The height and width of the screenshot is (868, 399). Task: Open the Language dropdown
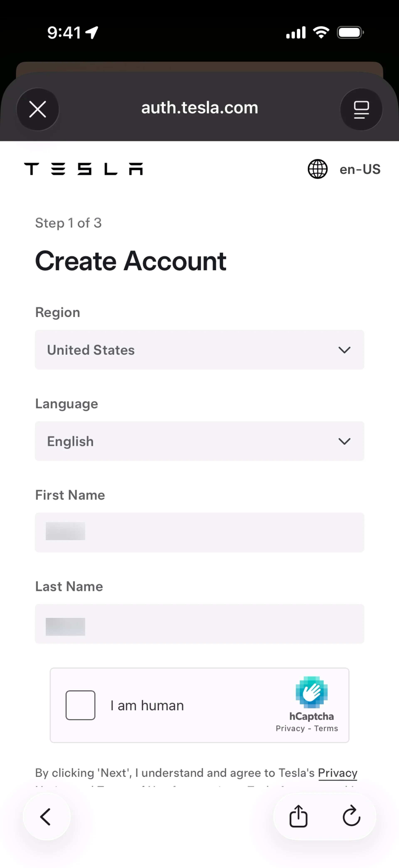click(199, 441)
